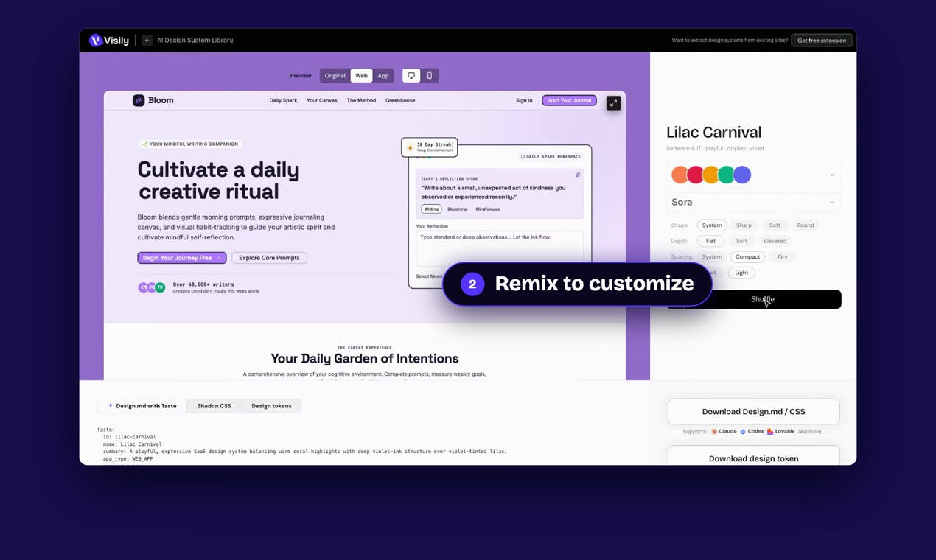936x560 pixels.
Task: Set Spacing to Airy
Action: (x=782, y=257)
